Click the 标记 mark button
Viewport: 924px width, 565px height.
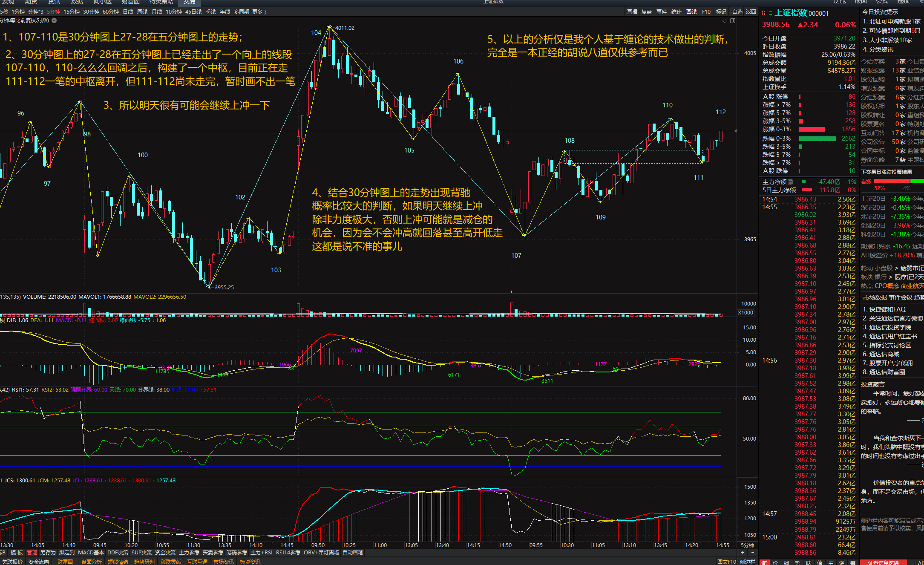(x=721, y=12)
